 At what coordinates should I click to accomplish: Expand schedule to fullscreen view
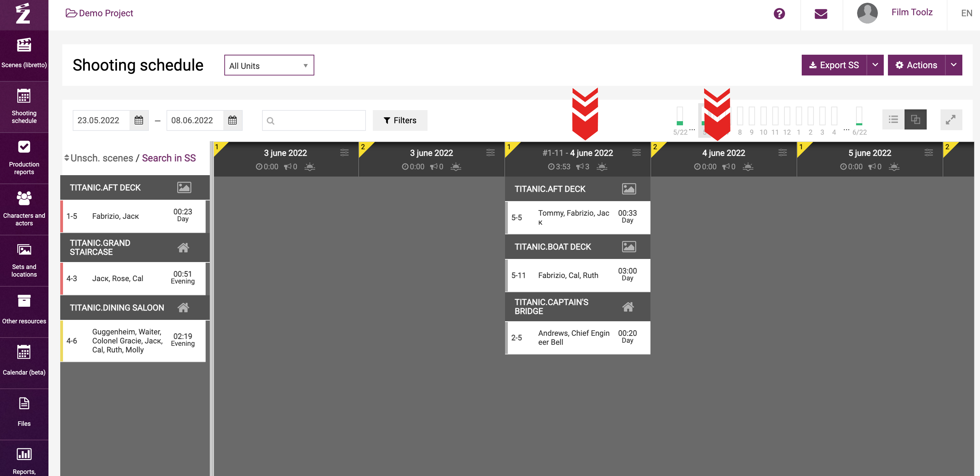[x=951, y=120]
